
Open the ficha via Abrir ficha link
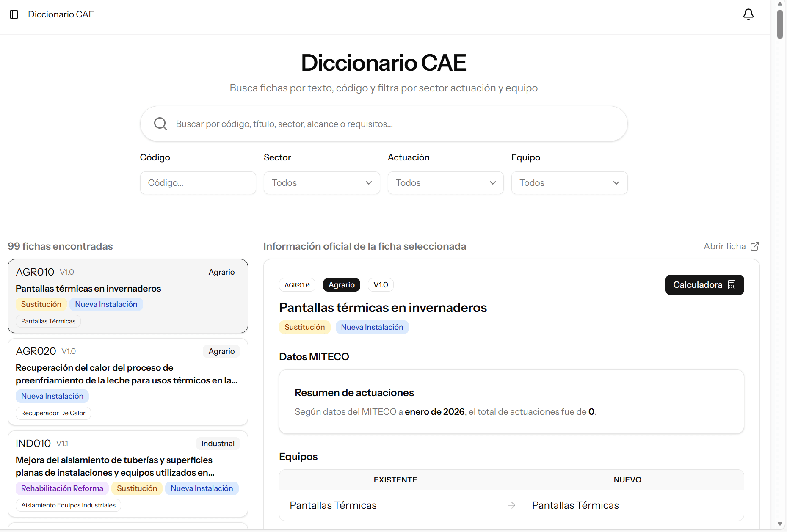point(724,246)
